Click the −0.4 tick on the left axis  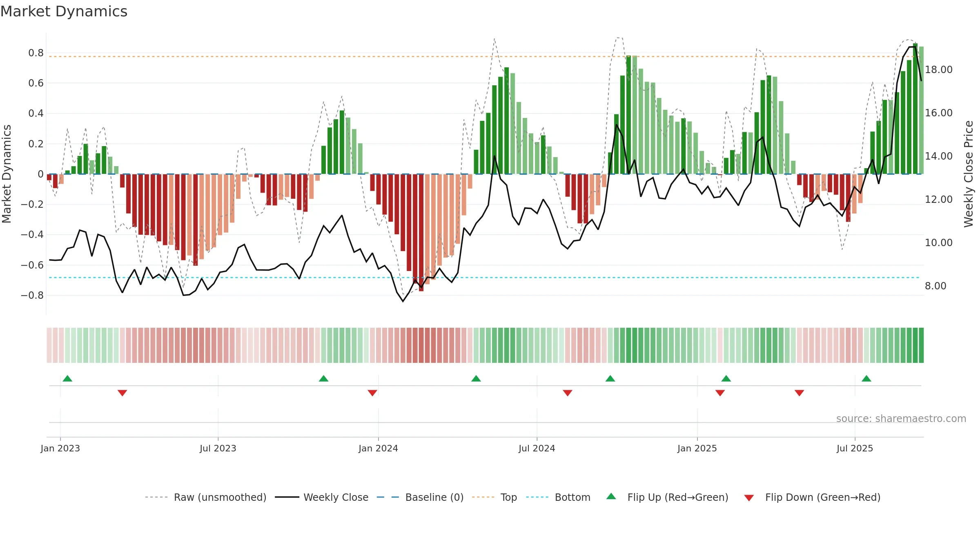coord(32,235)
